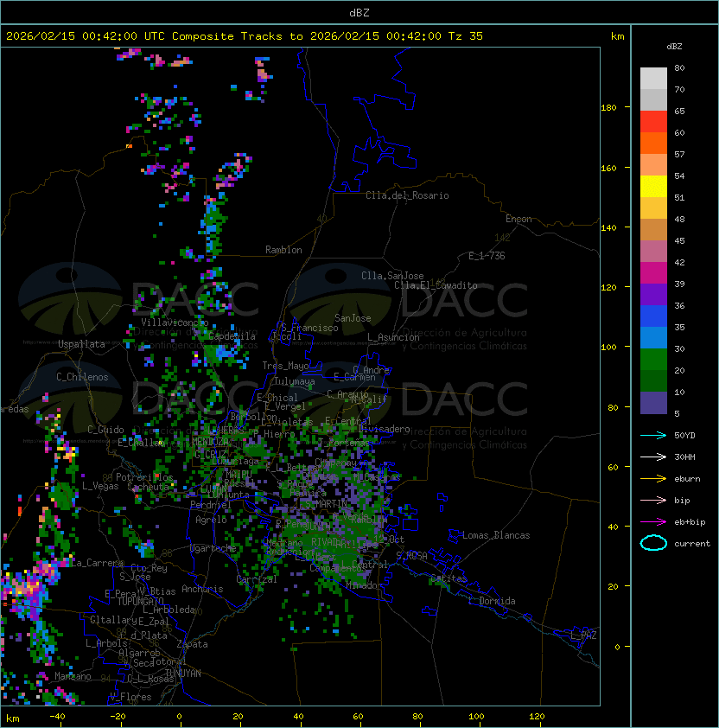Click the 'Tres_Mayo' map label

pos(285,366)
